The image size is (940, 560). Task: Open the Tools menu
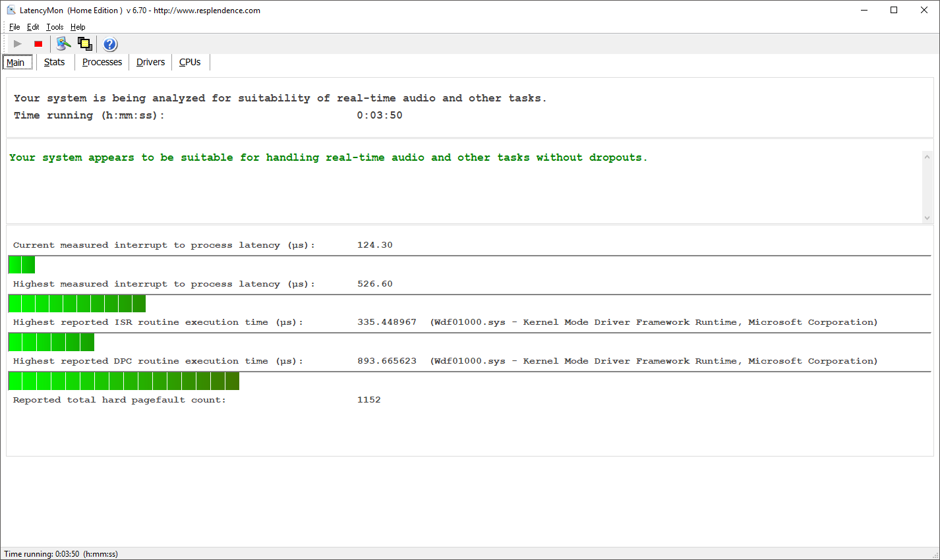point(55,27)
